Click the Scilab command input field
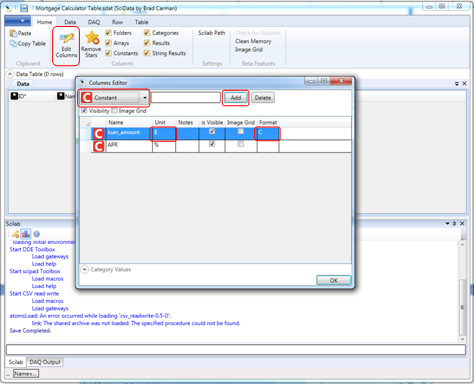474x384 pixels. [x=236, y=349]
